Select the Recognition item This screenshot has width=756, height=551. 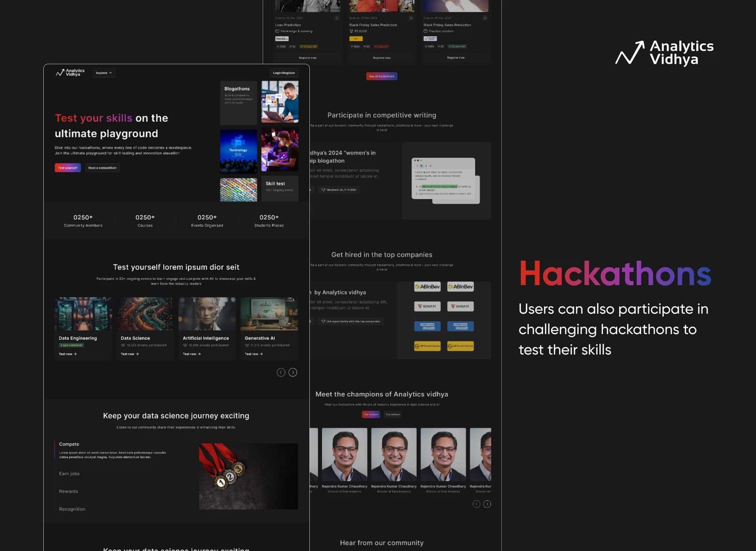point(72,509)
